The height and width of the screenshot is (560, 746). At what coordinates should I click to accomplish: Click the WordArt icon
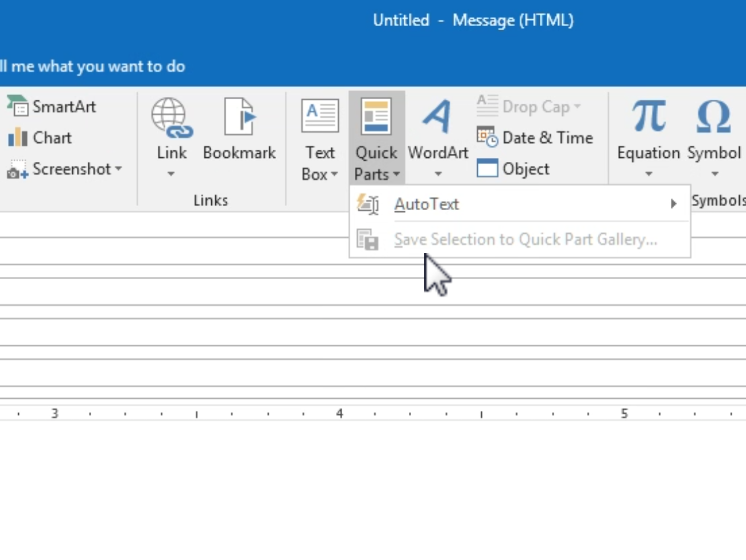click(438, 116)
